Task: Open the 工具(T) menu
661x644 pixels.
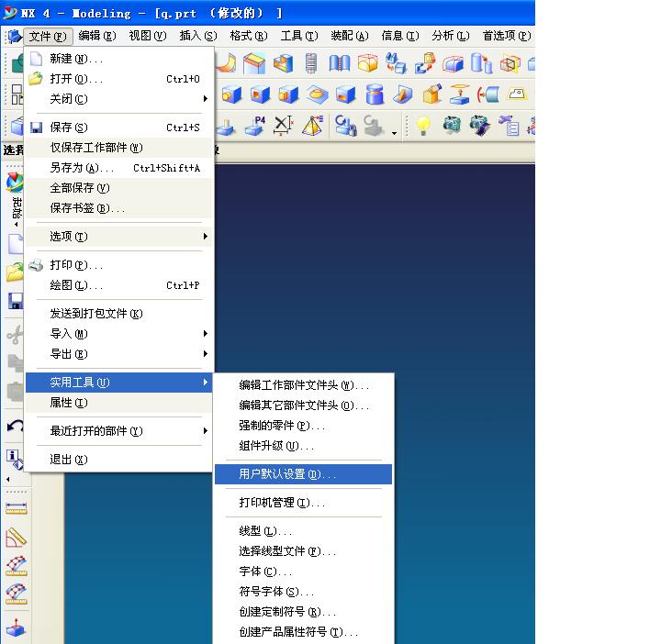Action: coord(299,36)
